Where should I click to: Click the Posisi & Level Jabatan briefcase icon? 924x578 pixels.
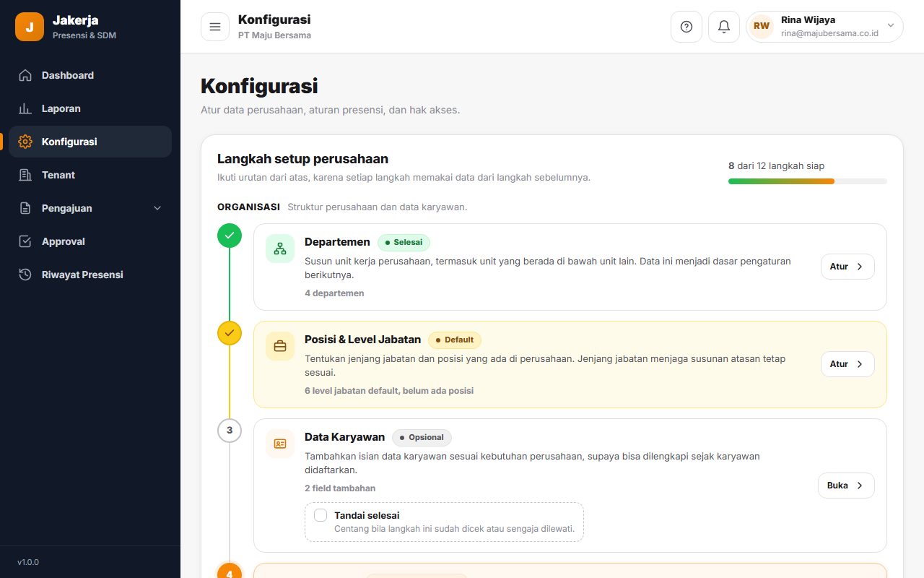[x=280, y=346]
